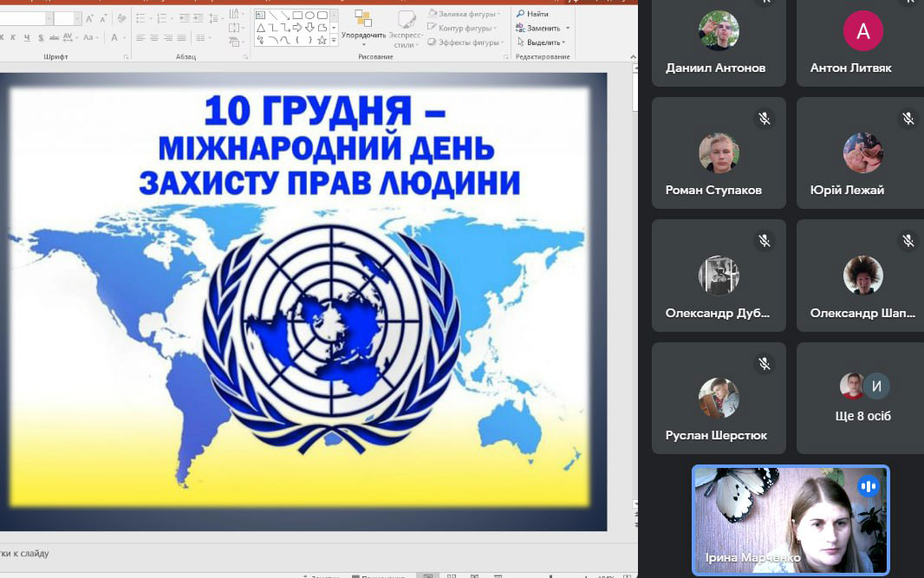Clear all text formatting
The width and height of the screenshot is (924, 578).
(121, 18)
